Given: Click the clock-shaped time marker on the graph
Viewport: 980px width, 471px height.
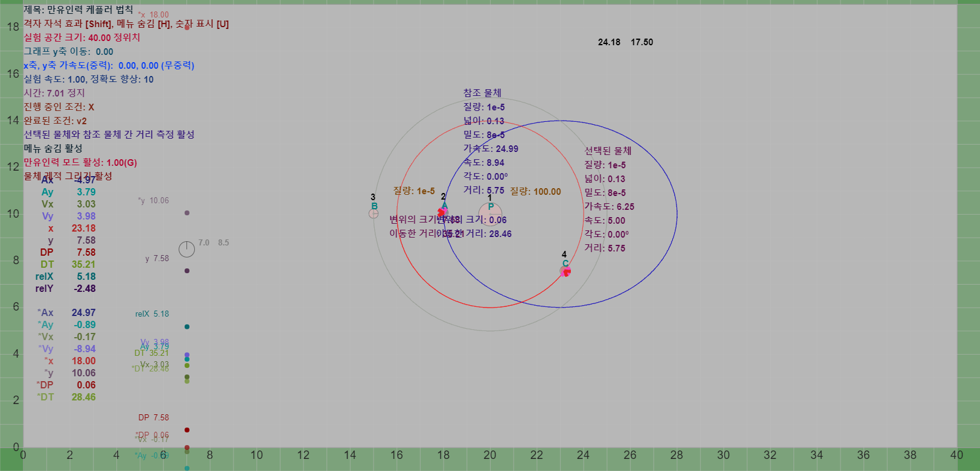Looking at the screenshot, I should click(187, 249).
